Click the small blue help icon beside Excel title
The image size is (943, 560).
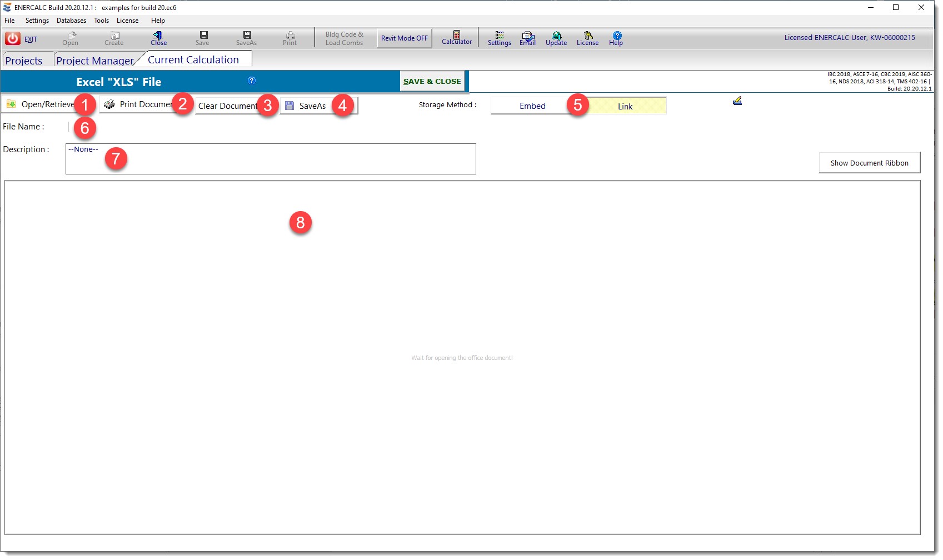[x=252, y=81]
